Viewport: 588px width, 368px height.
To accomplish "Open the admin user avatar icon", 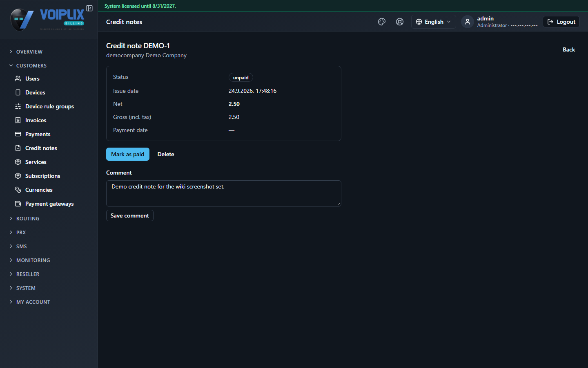I will tap(468, 22).
